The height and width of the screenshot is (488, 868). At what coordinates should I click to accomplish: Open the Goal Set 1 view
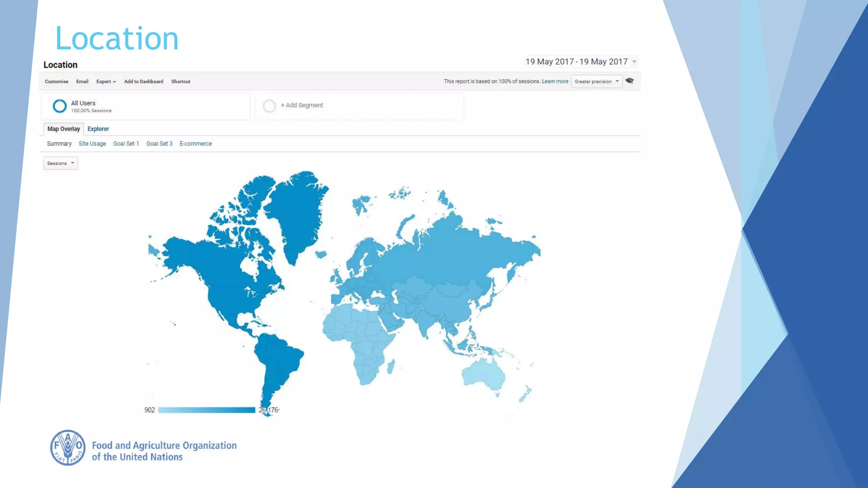126,144
